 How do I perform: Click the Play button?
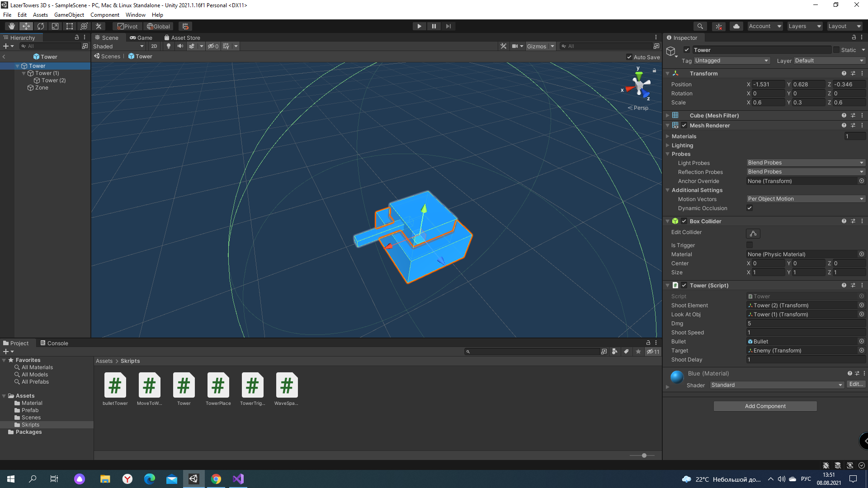[419, 26]
